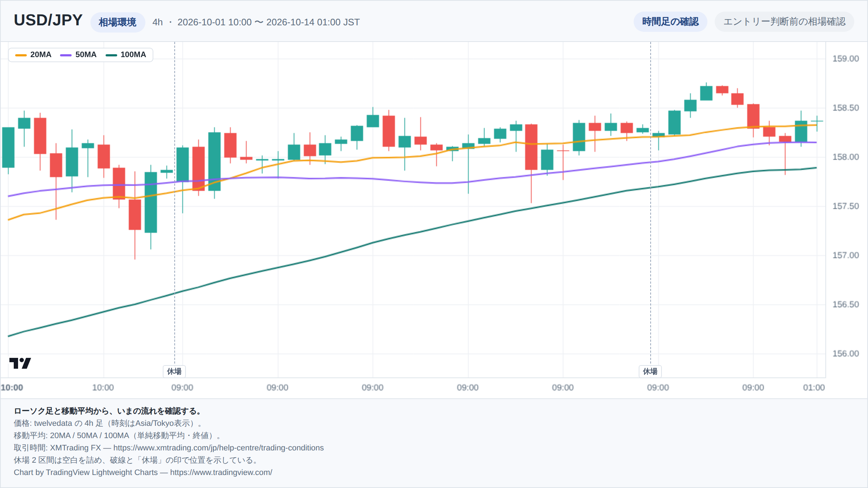The image size is (868, 488).
Task: Click the 50MA purple legend swatch
Action: point(66,55)
